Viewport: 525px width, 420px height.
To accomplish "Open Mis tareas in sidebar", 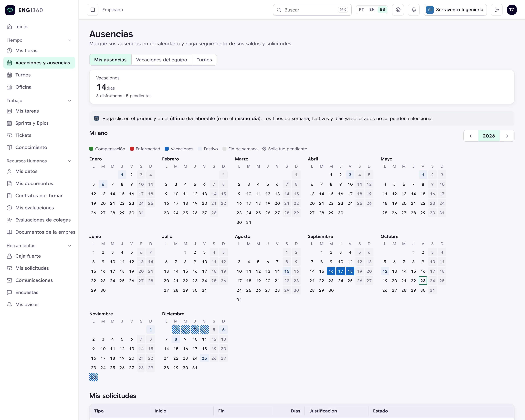I will pos(39,111).
